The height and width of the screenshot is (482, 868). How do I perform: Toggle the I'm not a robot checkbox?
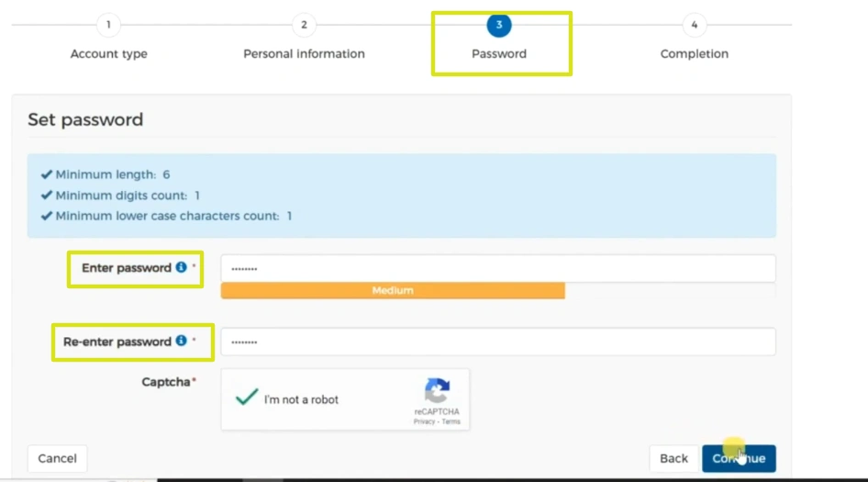[x=246, y=398]
